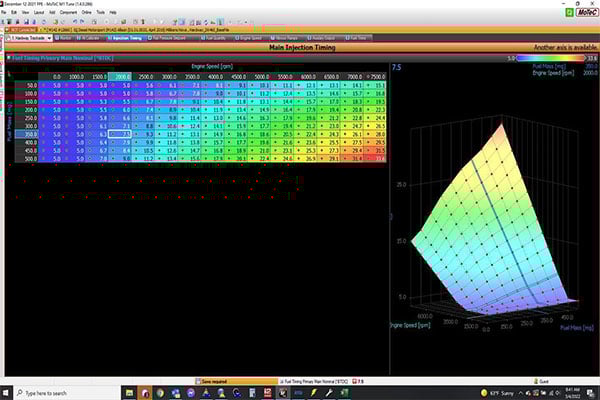Open the File menu
The height and width of the screenshot is (400, 600).
pos(3,12)
